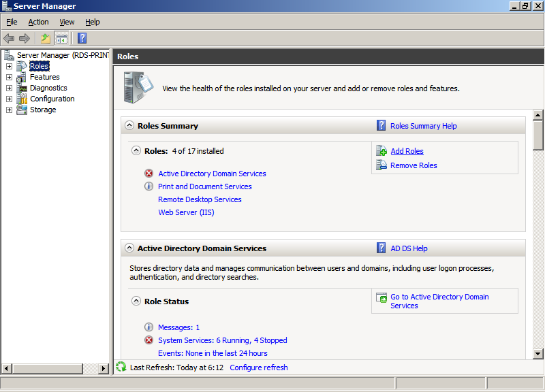Open the Print and Document Services link
This screenshot has height=392, width=545.
click(205, 186)
